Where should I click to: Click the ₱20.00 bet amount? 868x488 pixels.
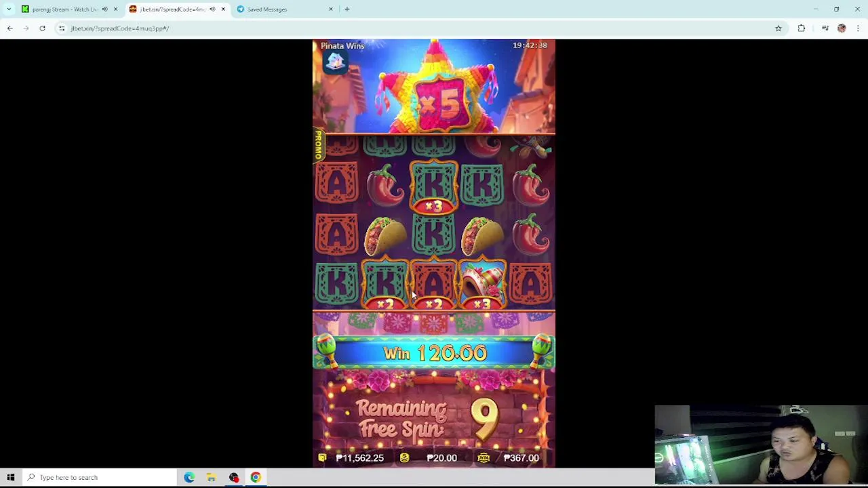click(x=441, y=458)
